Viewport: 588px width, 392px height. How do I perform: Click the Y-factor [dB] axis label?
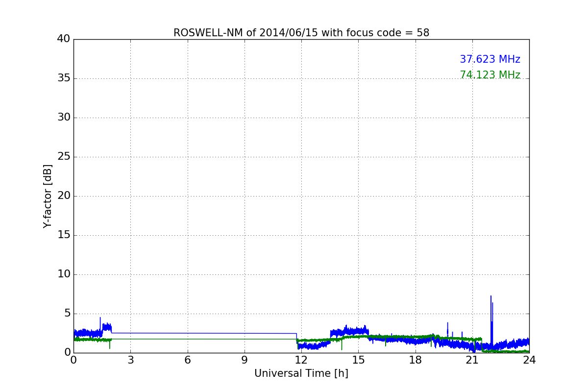[48, 196]
